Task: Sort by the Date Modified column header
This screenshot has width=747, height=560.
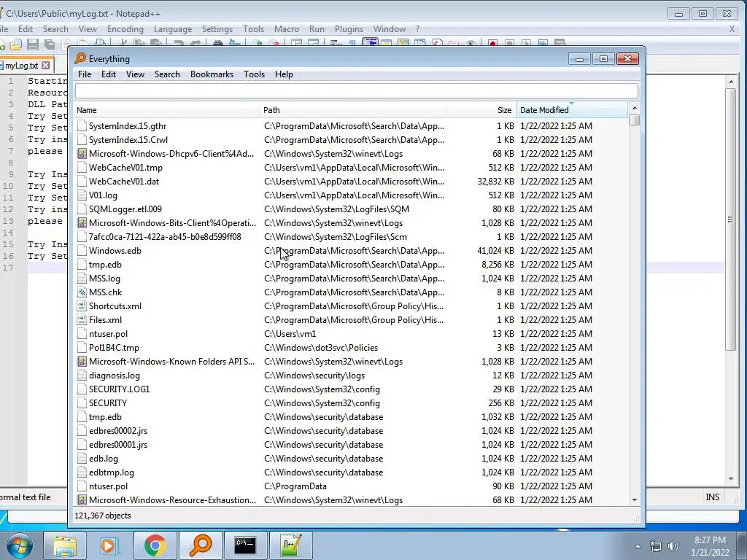Action: click(x=572, y=110)
